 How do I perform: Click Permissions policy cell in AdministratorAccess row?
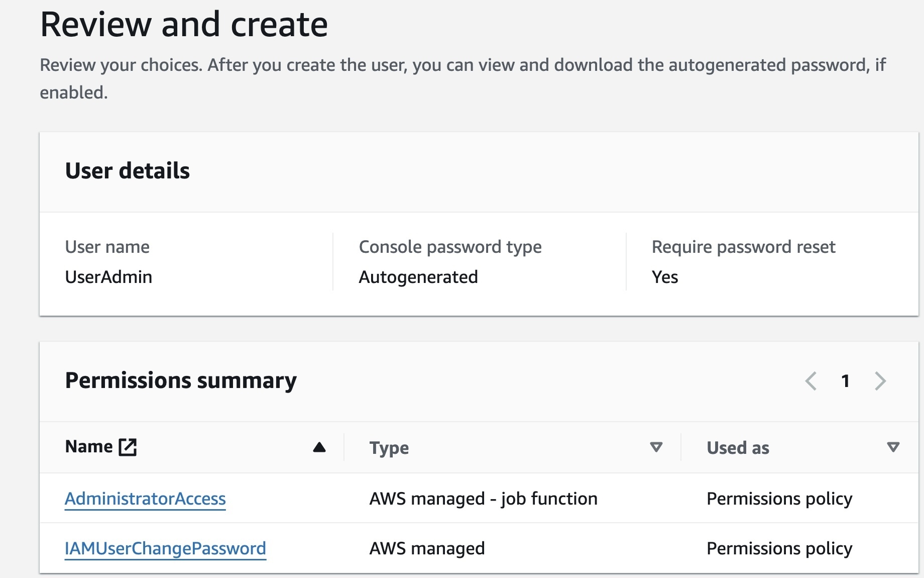tap(779, 499)
